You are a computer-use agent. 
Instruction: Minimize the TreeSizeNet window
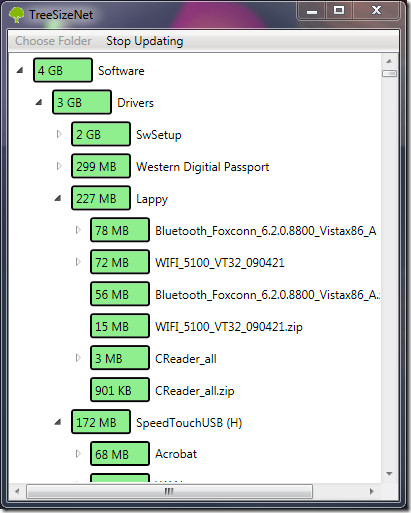[x=312, y=11]
